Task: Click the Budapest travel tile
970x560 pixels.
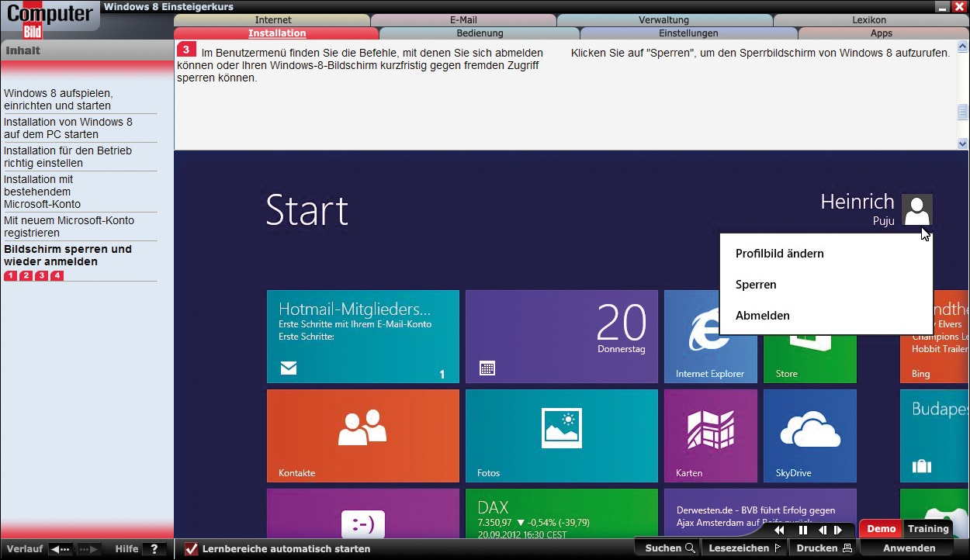Action: point(935,436)
